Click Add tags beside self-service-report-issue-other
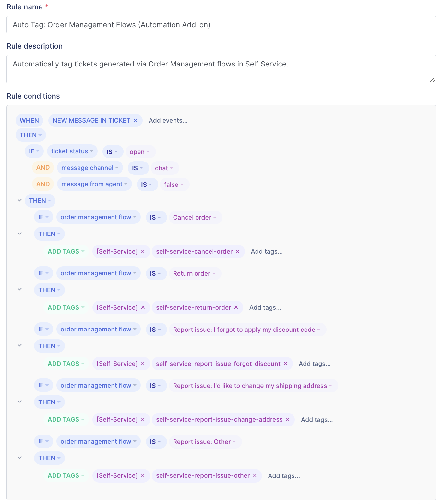Screen dimensions: 443x504 point(284,476)
